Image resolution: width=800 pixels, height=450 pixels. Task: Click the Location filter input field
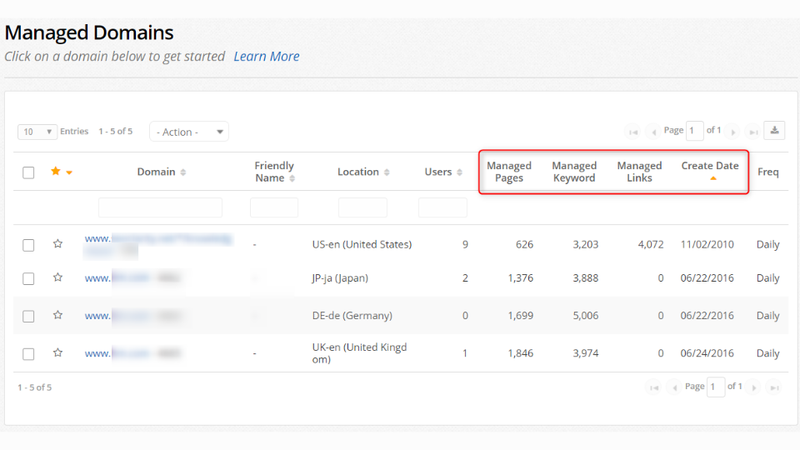point(363,208)
